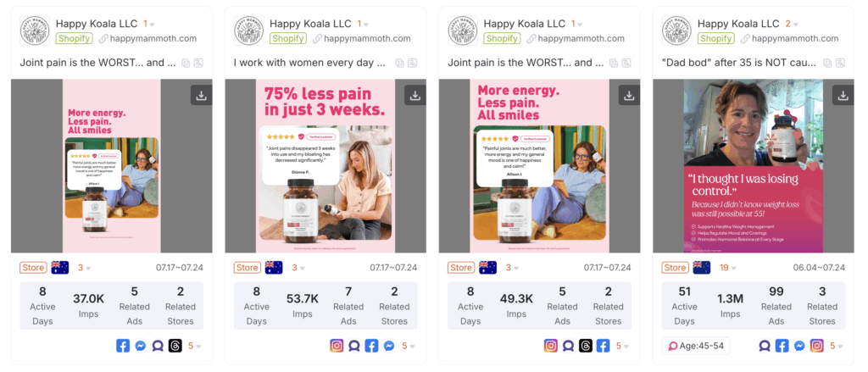Expand the country count 19 dropdown
Viewport: 868px width, 372px height.
coord(728,268)
